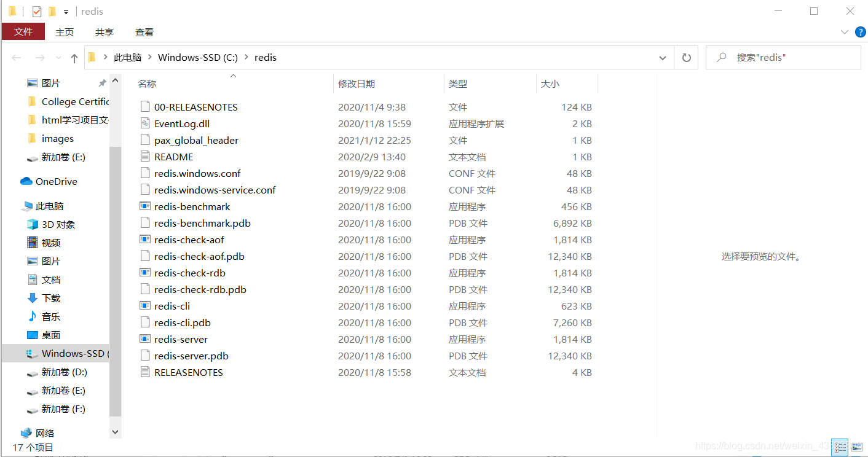Click the sidebar vertical scrollbar thumb

[x=115, y=283]
